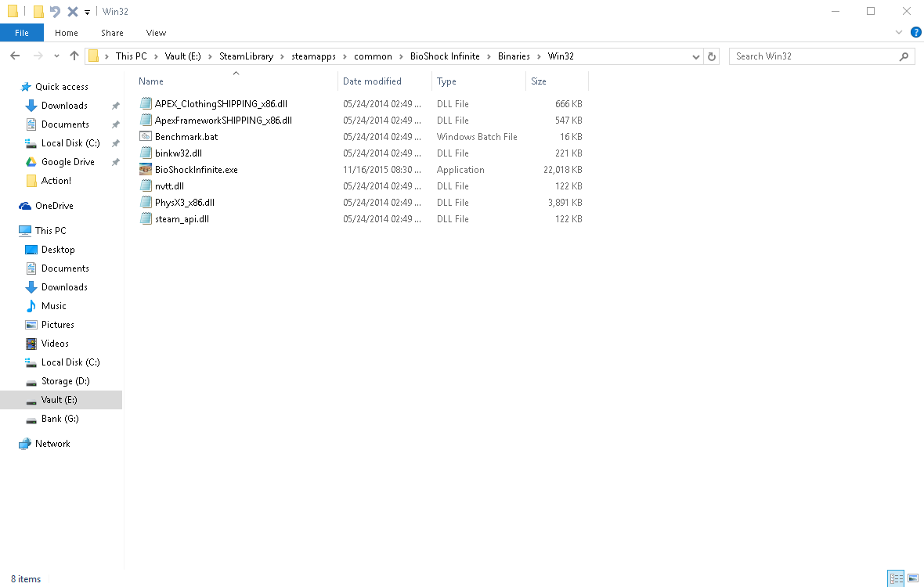Click the Quick access star icon
This screenshot has height=587, width=924.
(25, 87)
